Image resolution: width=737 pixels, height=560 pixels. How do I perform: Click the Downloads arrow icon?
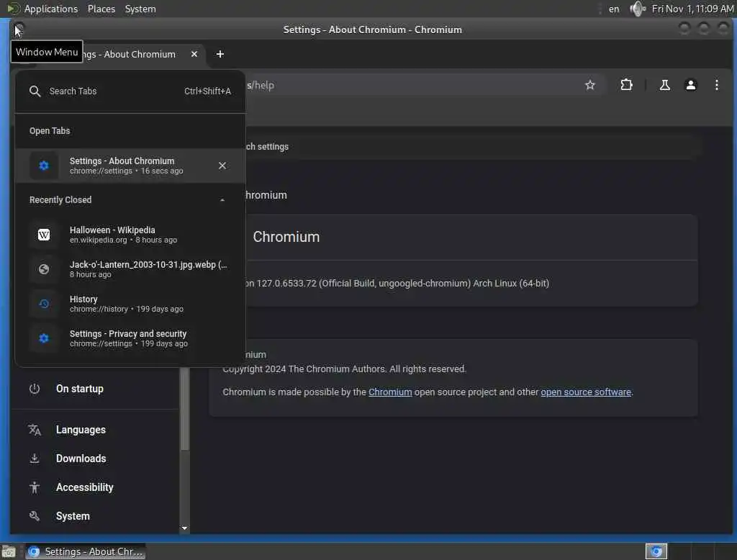tap(35, 459)
